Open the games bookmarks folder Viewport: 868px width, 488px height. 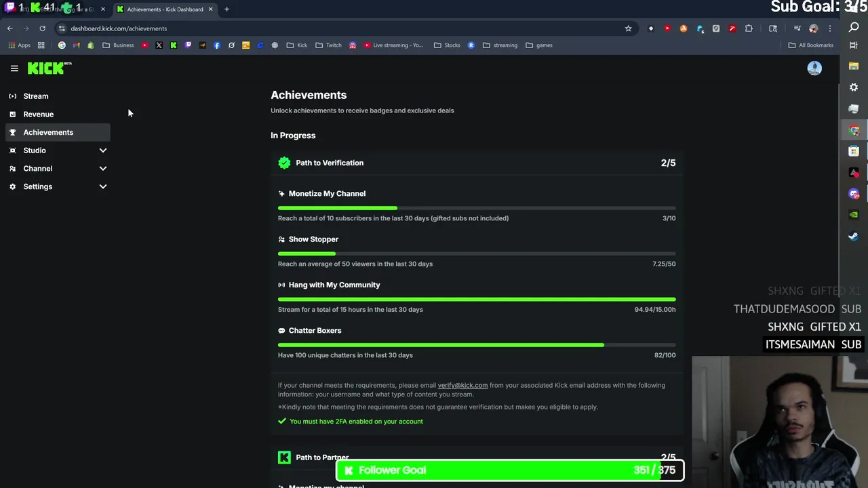pyautogui.click(x=539, y=45)
